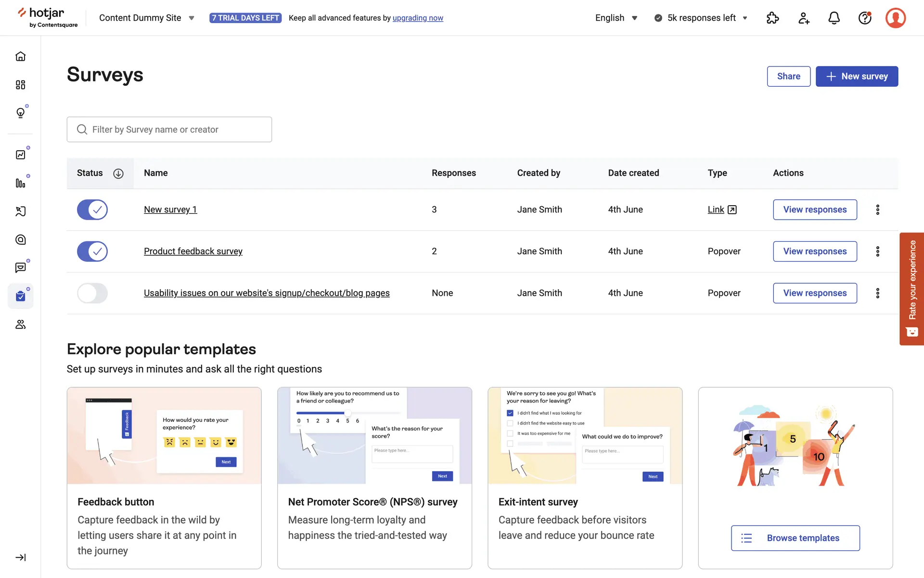Click the survey name filter field
Screen dimensions: 924x578
(169, 130)
